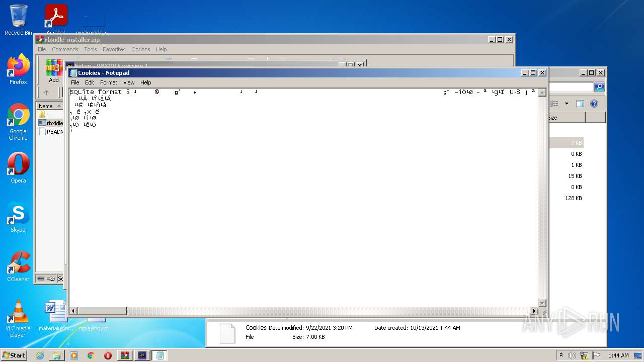Image resolution: width=644 pixels, height=362 pixels.
Task: Click the Explorer search magnifier button
Action: (x=599, y=87)
